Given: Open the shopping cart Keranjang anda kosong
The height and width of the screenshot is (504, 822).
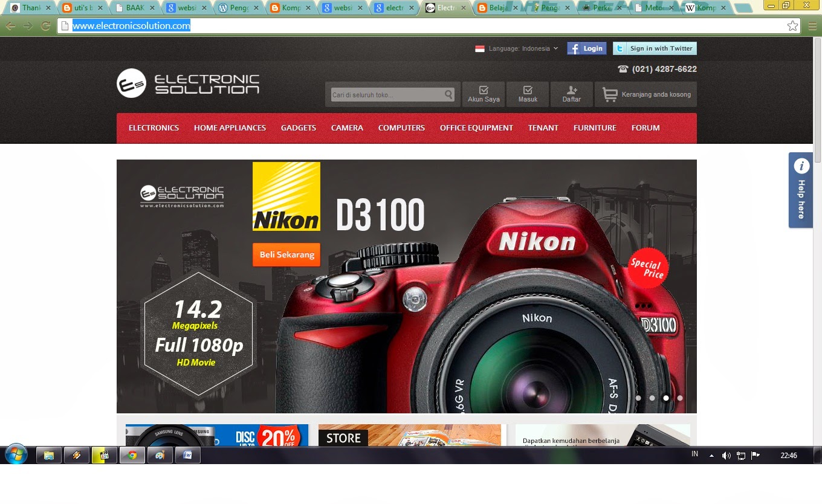Looking at the screenshot, I should [x=646, y=94].
